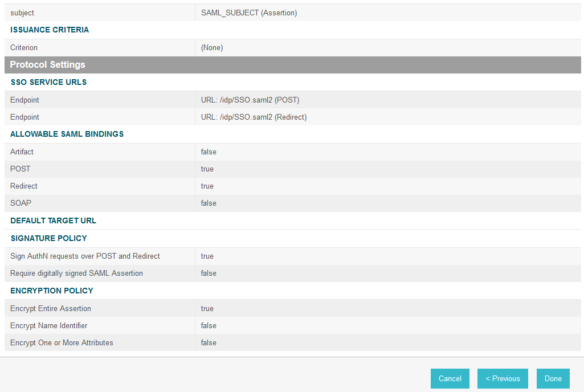This screenshot has width=584, height=392.
Task: Open the DEFAULT TARGET URL heading
Action: [53, 220]
